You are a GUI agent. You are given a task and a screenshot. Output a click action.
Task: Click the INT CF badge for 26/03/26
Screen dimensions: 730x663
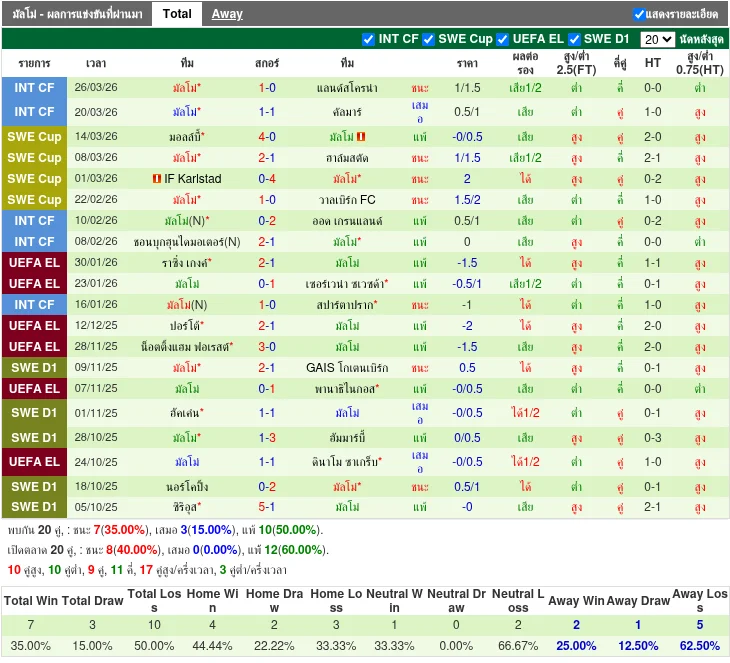click(35, 88)
